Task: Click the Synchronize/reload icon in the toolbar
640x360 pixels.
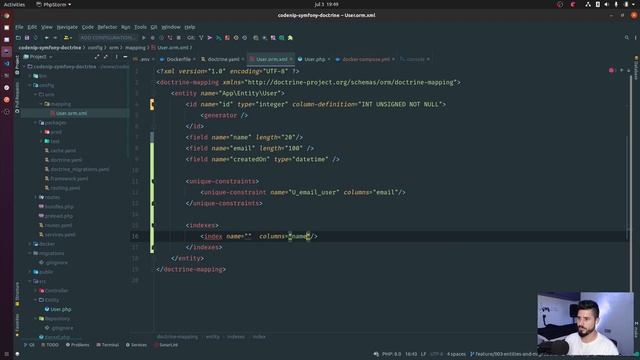Action: click(36, 38)
